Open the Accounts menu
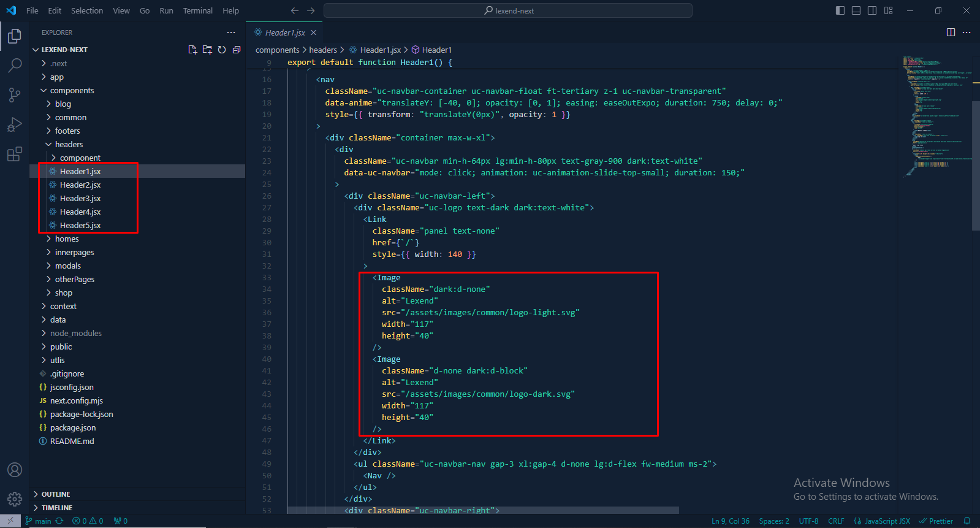980x528 pixels. tap(15, 470)
